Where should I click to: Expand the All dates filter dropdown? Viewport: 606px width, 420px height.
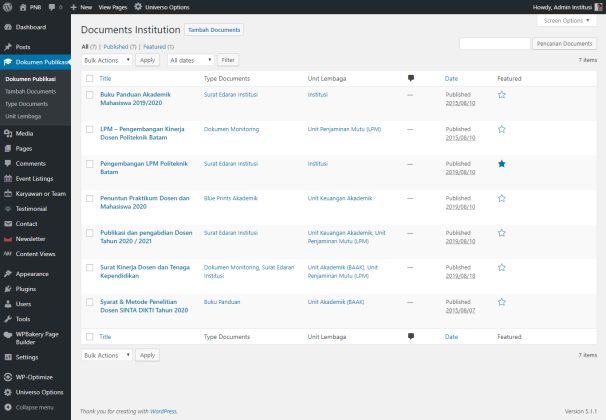[x=190, y=60]
